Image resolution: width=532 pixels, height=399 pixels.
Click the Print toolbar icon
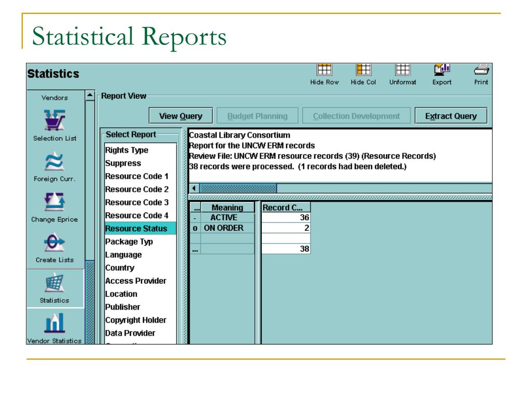pos(481,70)
